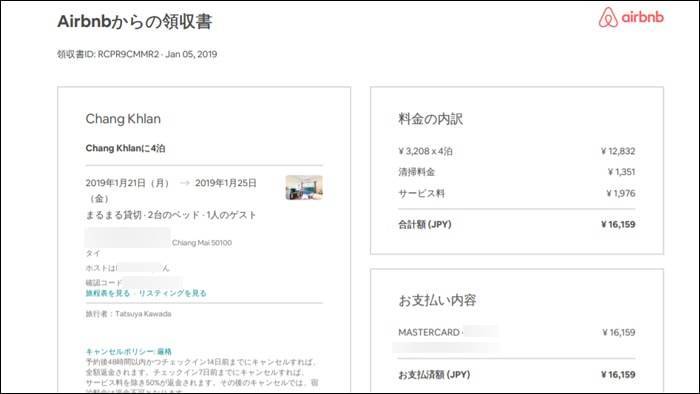
Task: Click the お支払済額 (JPY) label
Action: tap(434, 375)
